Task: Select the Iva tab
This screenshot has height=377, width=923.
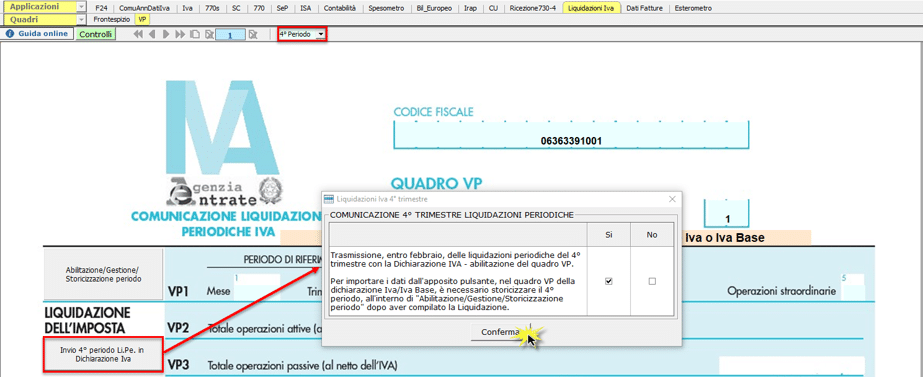Action: (x=187, y=8)
